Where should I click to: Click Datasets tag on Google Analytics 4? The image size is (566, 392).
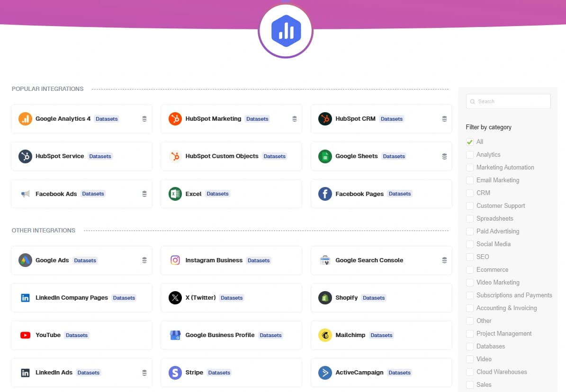point(107,119)
